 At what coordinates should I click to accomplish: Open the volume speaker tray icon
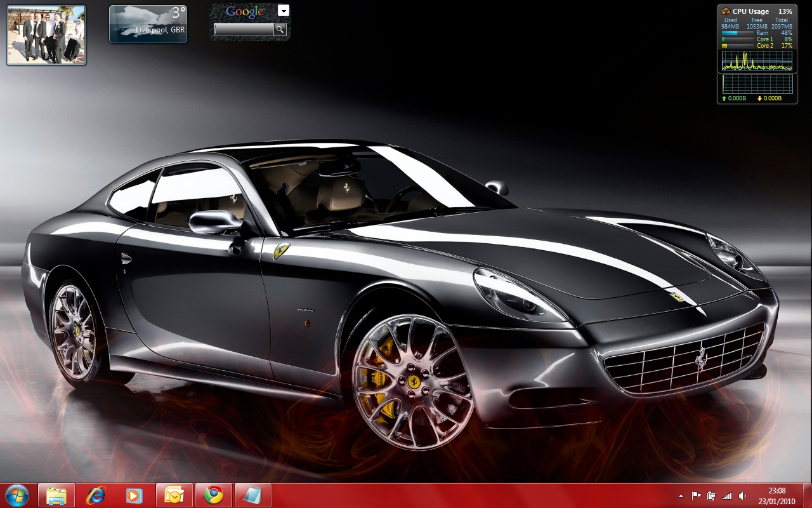(x=743, y=496)
